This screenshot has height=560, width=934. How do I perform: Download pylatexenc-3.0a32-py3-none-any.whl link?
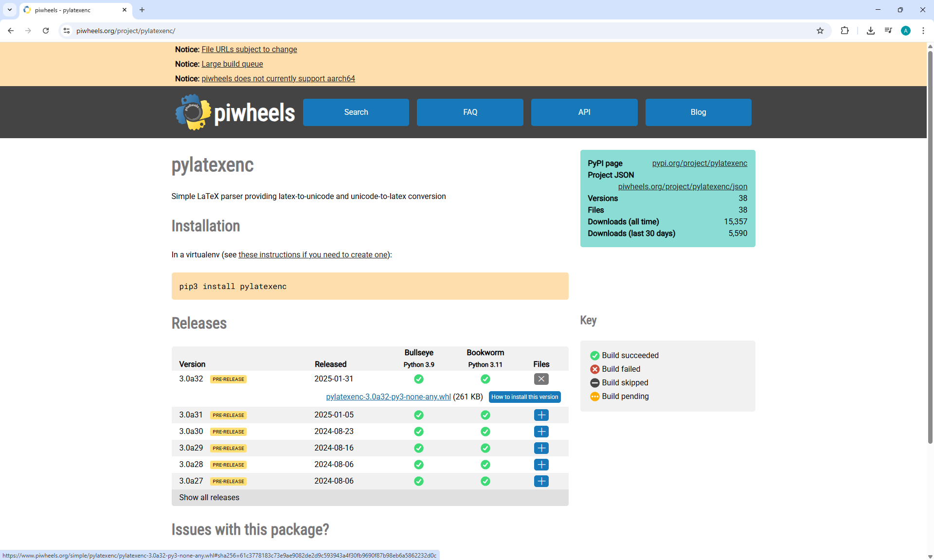tap(388, 397)
